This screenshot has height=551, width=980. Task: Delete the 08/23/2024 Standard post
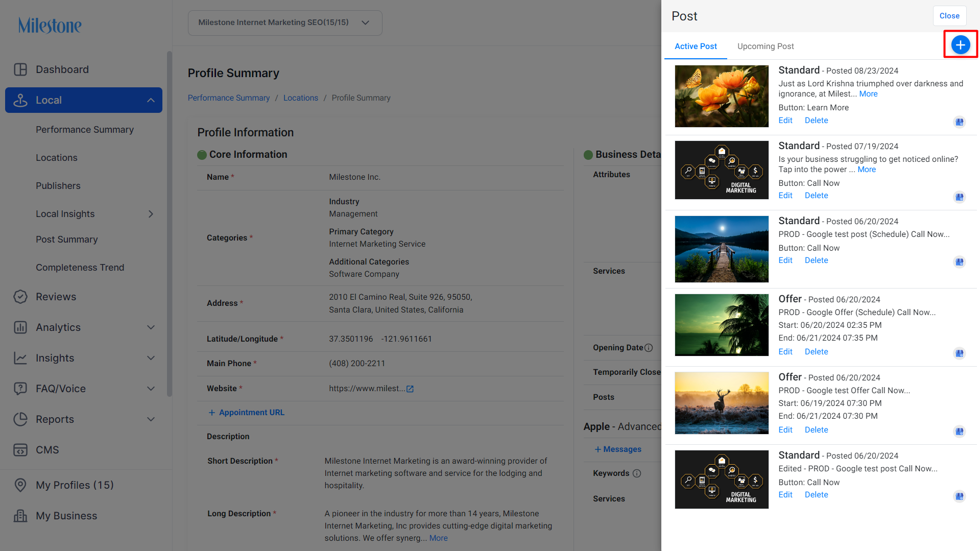click(817, 121)
